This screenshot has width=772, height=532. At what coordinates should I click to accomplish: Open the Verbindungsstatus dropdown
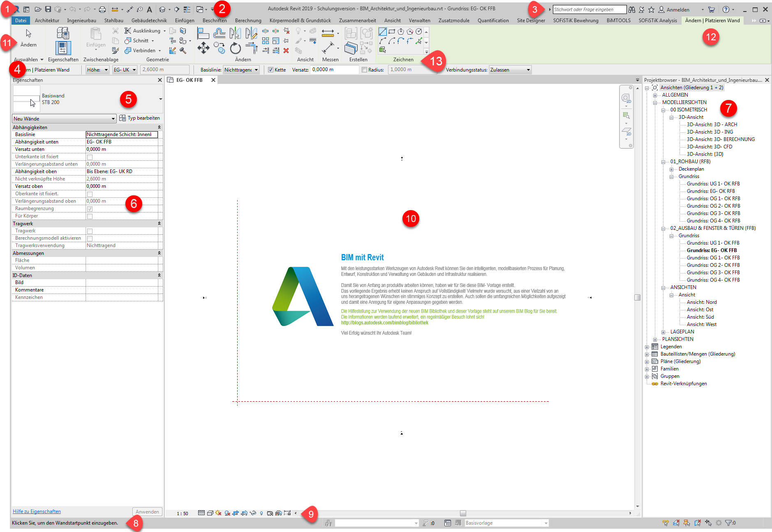click(510, 70)
